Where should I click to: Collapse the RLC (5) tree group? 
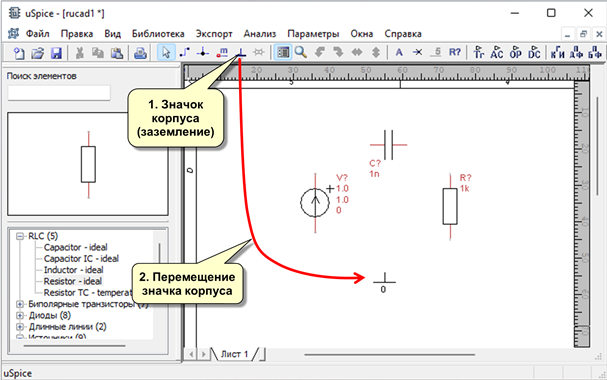[x=20, y=236]
